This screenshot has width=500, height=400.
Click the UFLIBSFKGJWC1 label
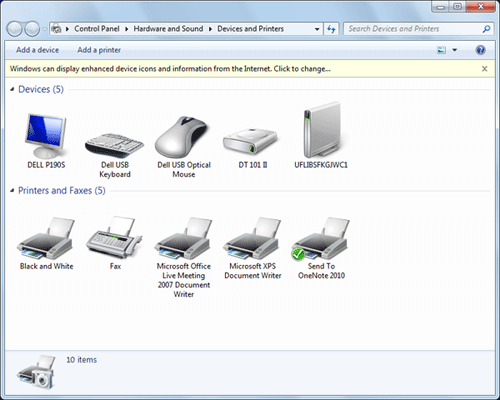tap(321, 165)
